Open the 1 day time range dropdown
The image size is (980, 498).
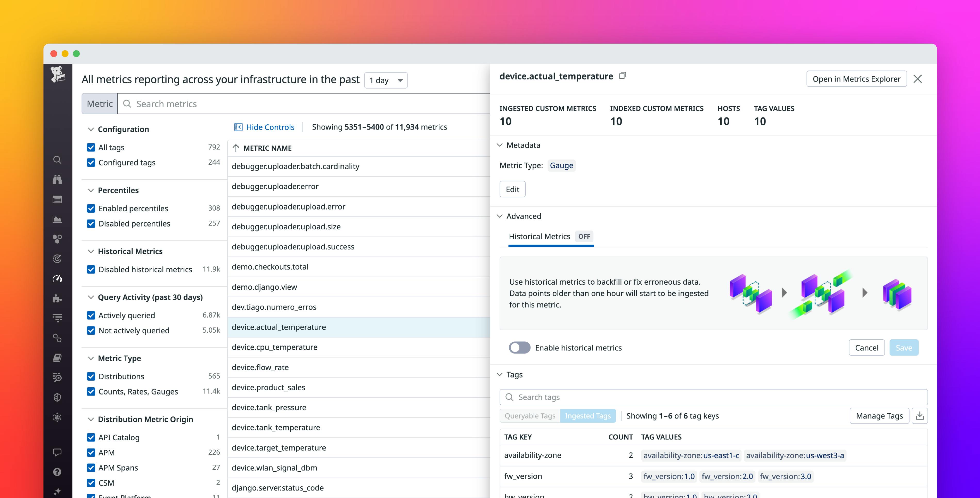pyautogui.click(x=386, y=80)
